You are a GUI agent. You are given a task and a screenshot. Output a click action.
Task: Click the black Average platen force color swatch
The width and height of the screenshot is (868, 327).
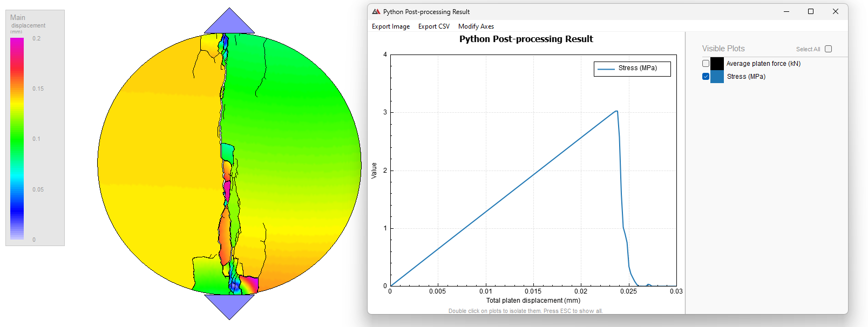click(x=717, y=64)
